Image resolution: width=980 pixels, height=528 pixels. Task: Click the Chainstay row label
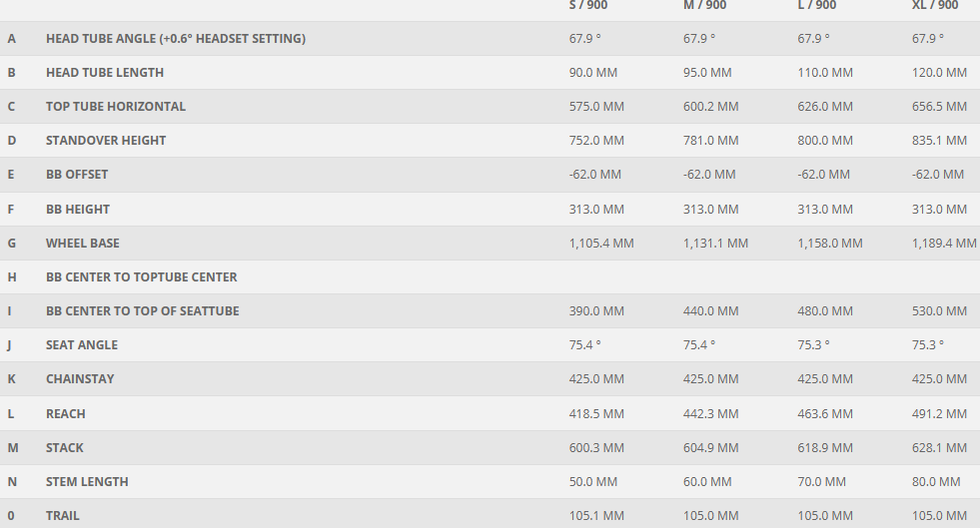[80, 379]
